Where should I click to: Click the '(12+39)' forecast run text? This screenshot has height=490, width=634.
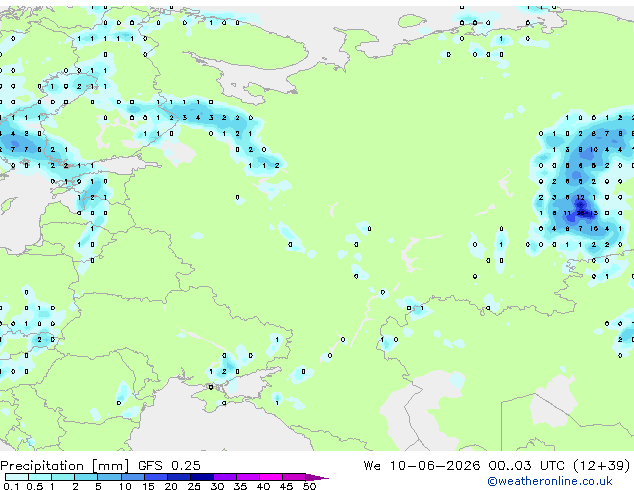602,466
